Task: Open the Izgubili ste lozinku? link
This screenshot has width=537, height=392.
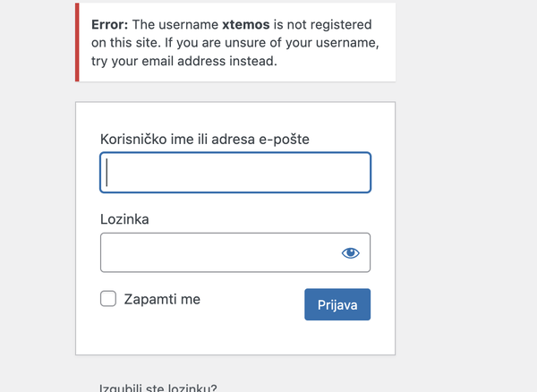Action: (x=158, y=388)
